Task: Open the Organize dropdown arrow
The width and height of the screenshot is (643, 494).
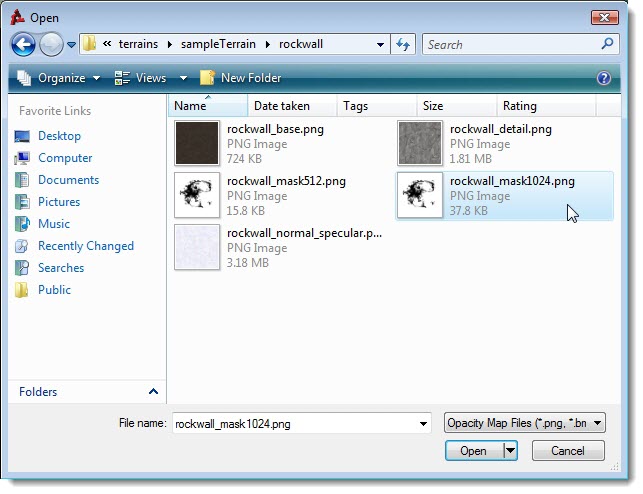Action: [x=96, y=78]
